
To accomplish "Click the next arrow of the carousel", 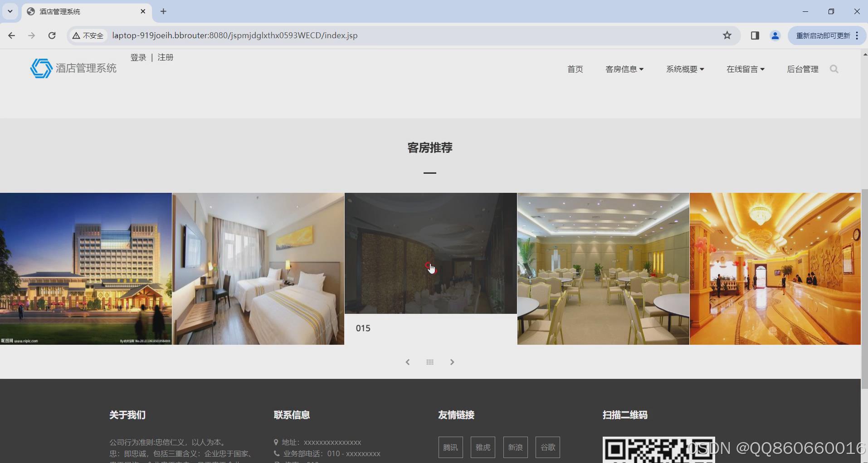I will point(452,362).
